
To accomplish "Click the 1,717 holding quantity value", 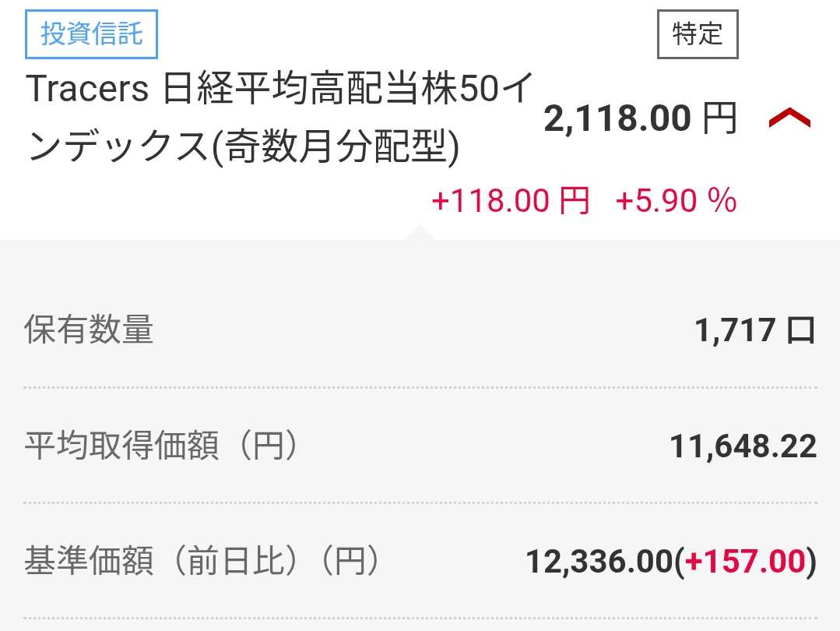I will 734,330.
